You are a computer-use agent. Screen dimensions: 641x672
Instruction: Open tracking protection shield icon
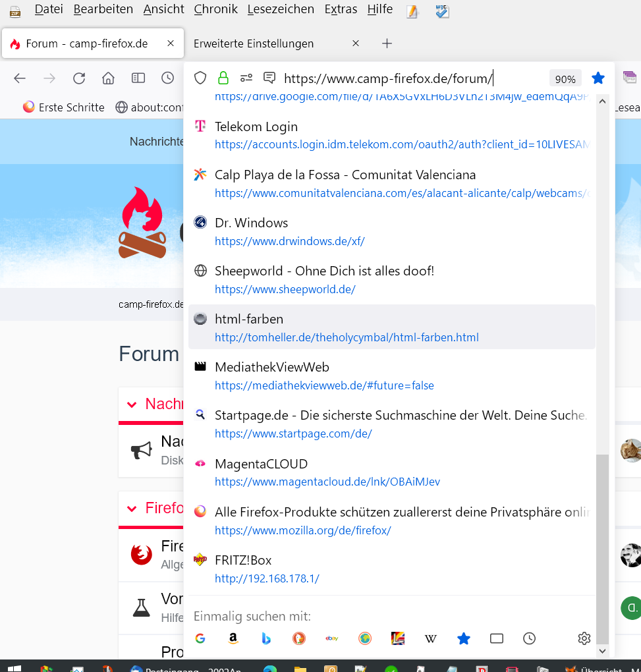pos(200,78)
